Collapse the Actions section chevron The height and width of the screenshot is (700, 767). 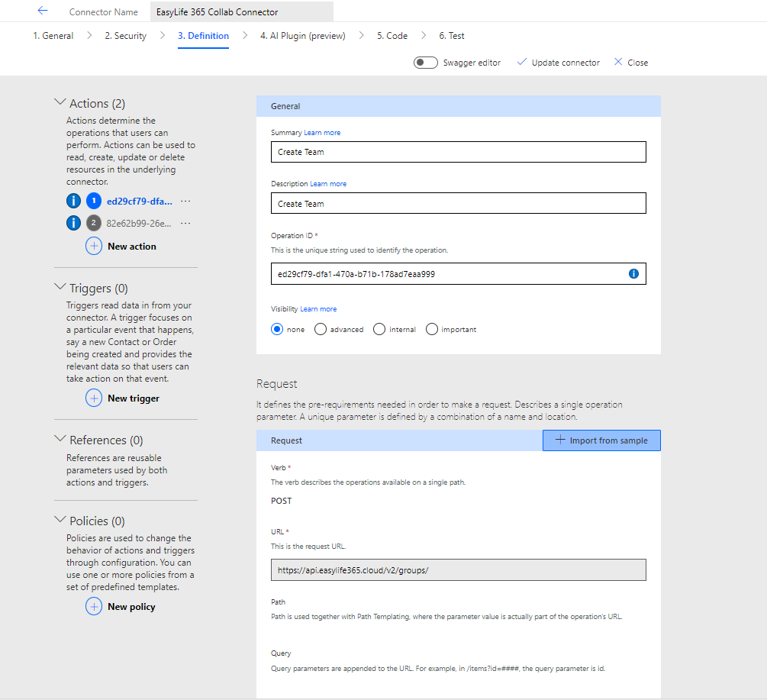(x=60, y=102)
